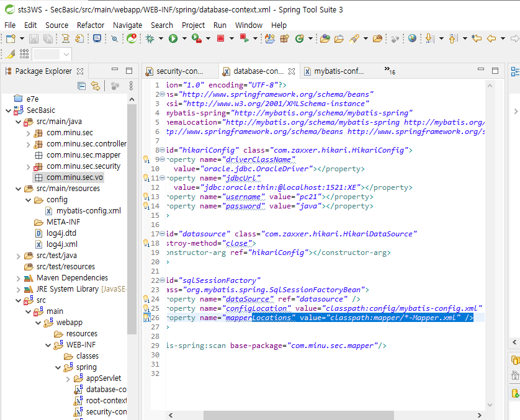The width and height of the screenshot is (520, 420).
Task: Open the Project menu
Action: point(193,25)
